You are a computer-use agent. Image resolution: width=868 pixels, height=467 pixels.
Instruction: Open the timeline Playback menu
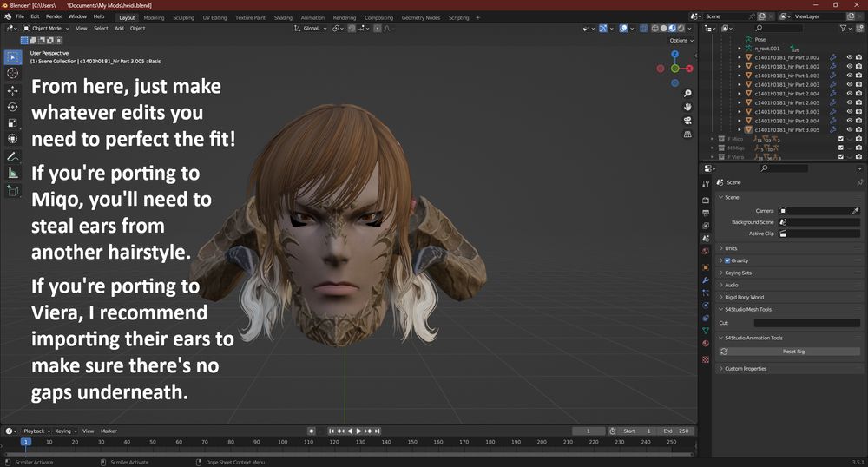tap(36, 431)
